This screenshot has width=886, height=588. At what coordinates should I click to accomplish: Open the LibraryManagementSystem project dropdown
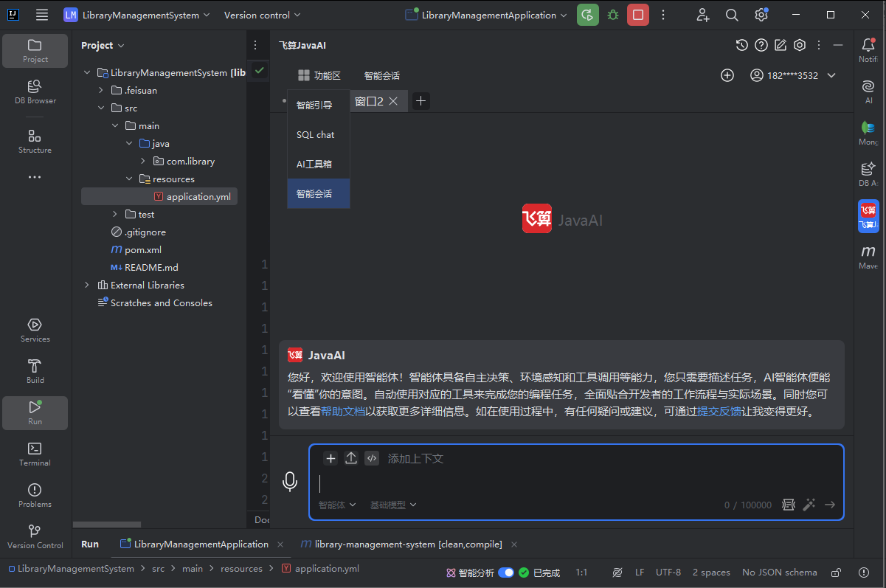(136, 15)
